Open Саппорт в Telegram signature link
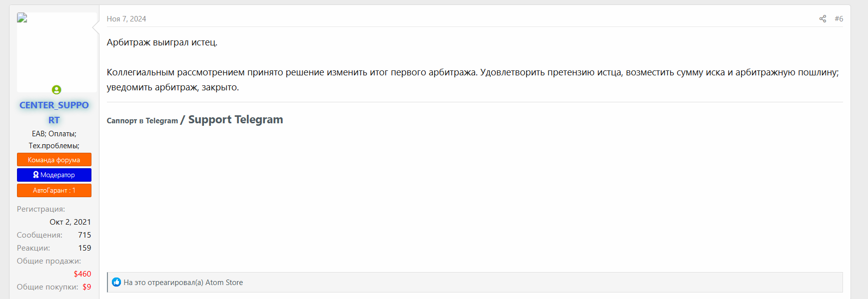868x299 pixels. 142,121
